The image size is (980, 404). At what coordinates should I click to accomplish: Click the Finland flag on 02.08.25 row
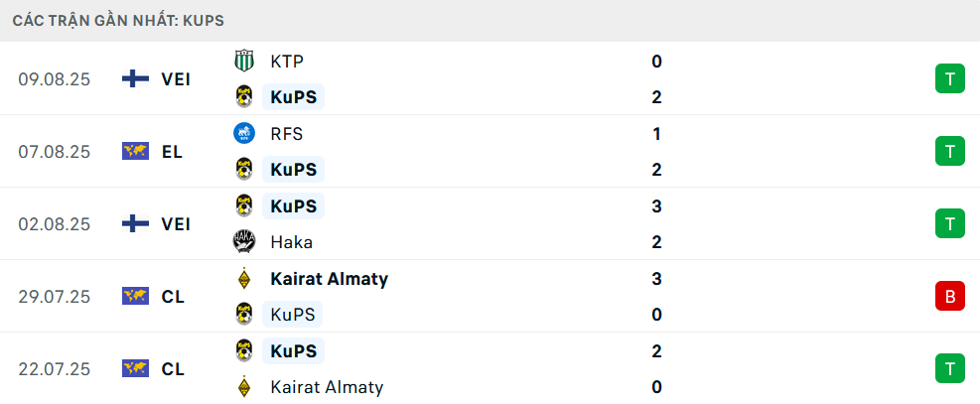point(135,224)
